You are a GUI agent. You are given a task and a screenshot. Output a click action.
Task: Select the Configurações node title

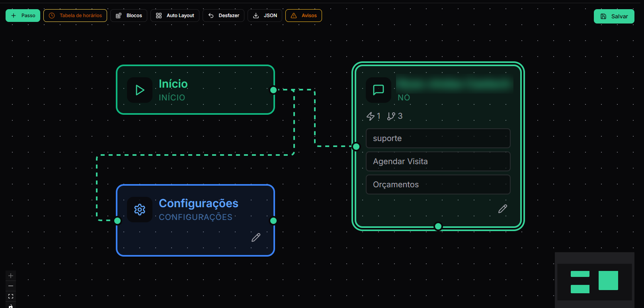[x=199, y=203]
